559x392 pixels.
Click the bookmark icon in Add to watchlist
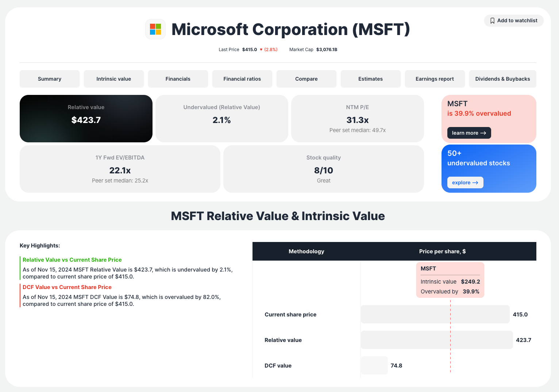tap(493, 20)
